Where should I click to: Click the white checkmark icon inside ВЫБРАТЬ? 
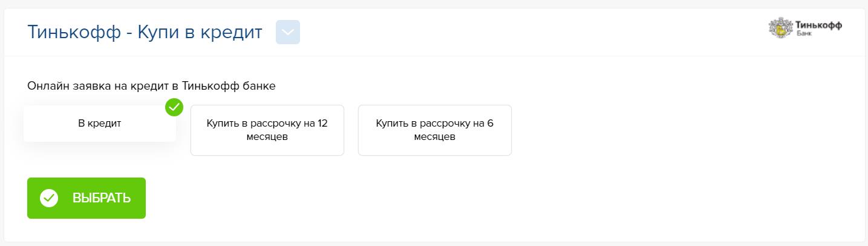[x=49, y=198]
